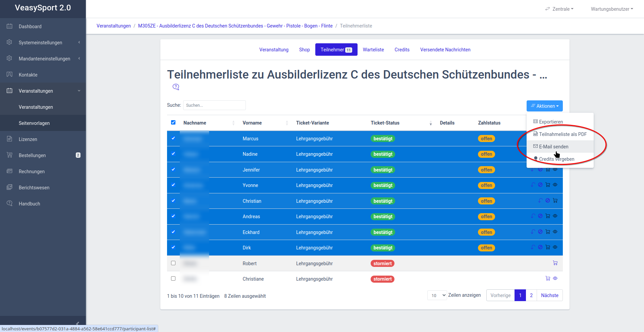Viewport: 644px width, 332px height.
Task: Click the Veranstaltungen breadcrumb link
Action: tap(114, 26)
